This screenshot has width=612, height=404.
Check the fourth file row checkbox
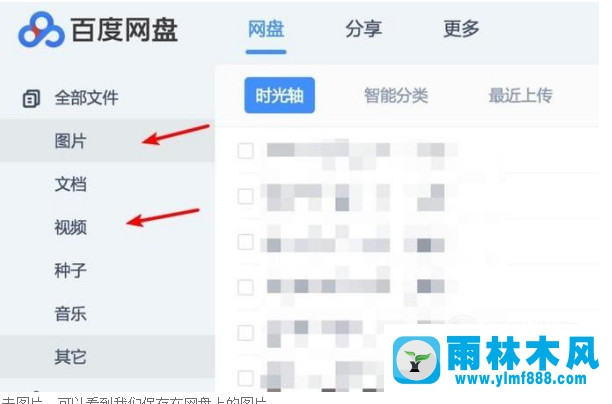point(246,287)
